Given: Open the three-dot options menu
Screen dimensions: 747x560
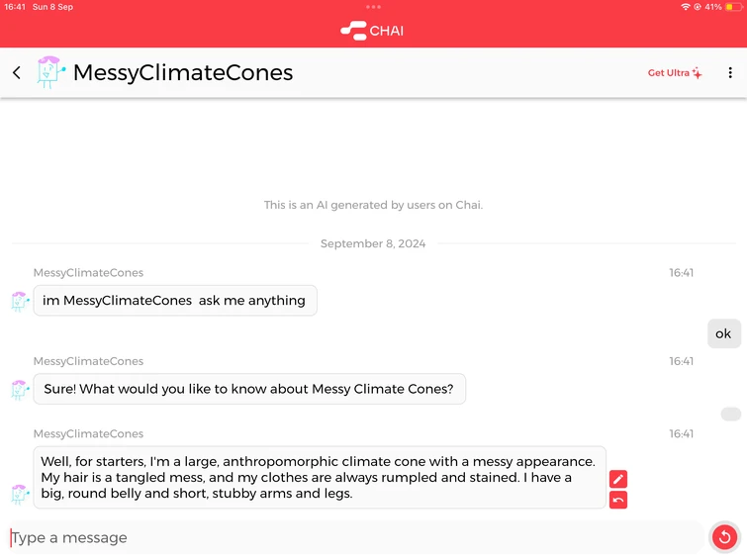Looking at the screenshot, I should tap(730, 73).
